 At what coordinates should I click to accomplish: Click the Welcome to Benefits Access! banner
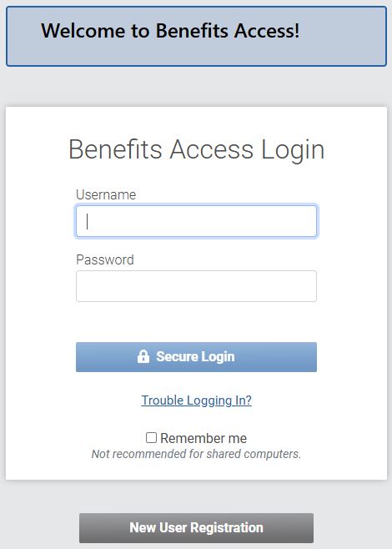pos(196,36)
